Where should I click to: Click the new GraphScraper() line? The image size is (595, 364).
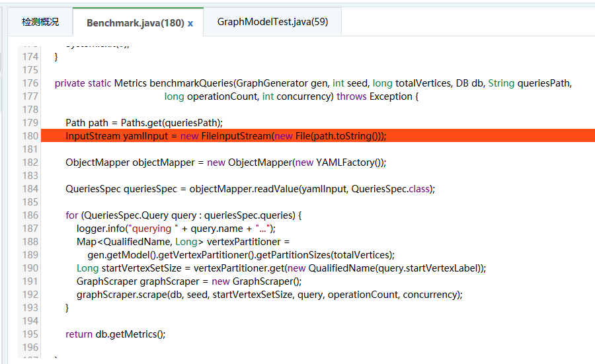(189, 281)
